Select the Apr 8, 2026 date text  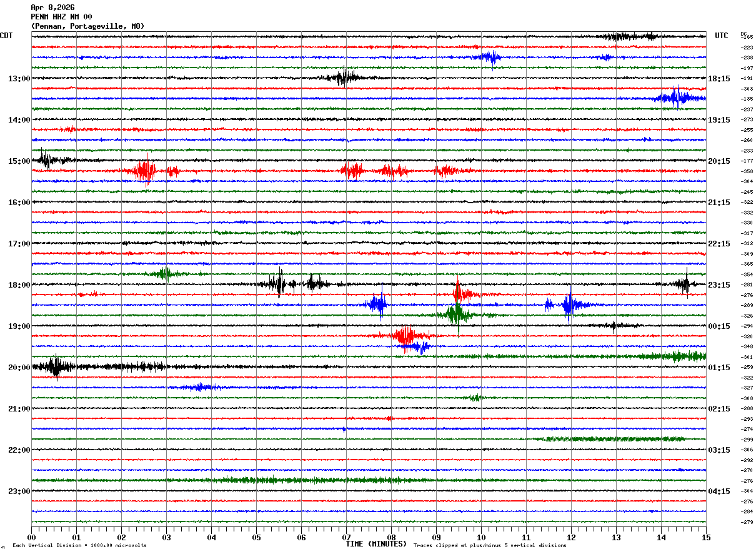(52, 8)
